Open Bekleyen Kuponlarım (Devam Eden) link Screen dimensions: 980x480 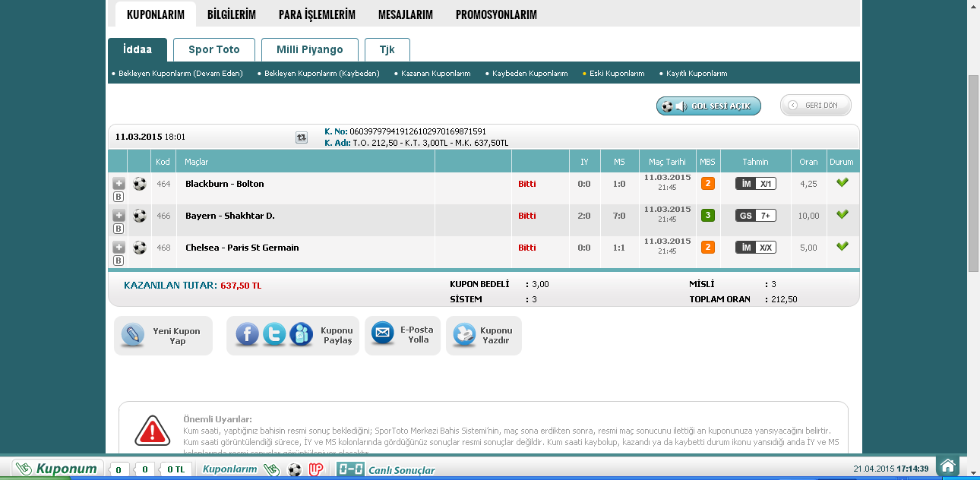point(181,74)
